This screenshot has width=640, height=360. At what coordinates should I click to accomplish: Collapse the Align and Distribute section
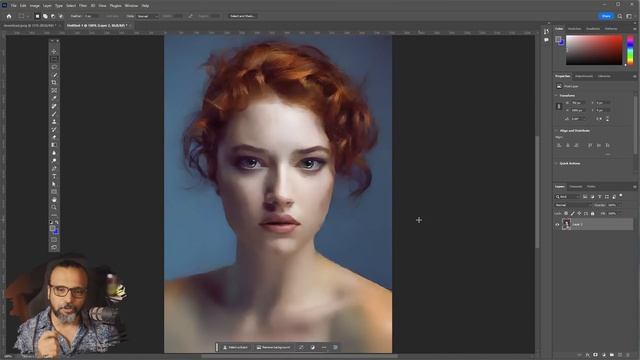click(556, 131)
